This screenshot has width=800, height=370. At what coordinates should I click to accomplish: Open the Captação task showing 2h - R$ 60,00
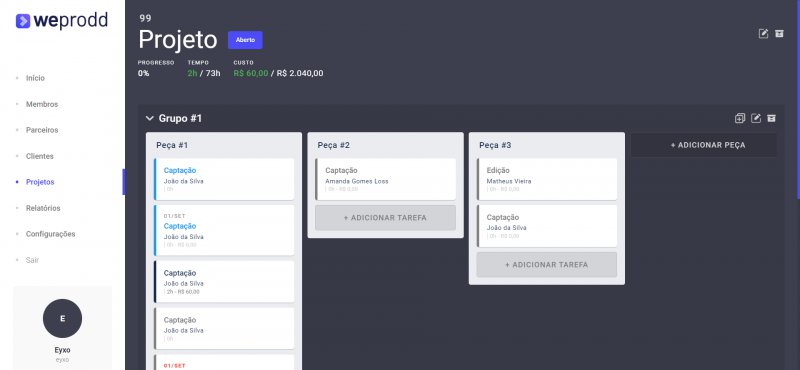(224, 282)
